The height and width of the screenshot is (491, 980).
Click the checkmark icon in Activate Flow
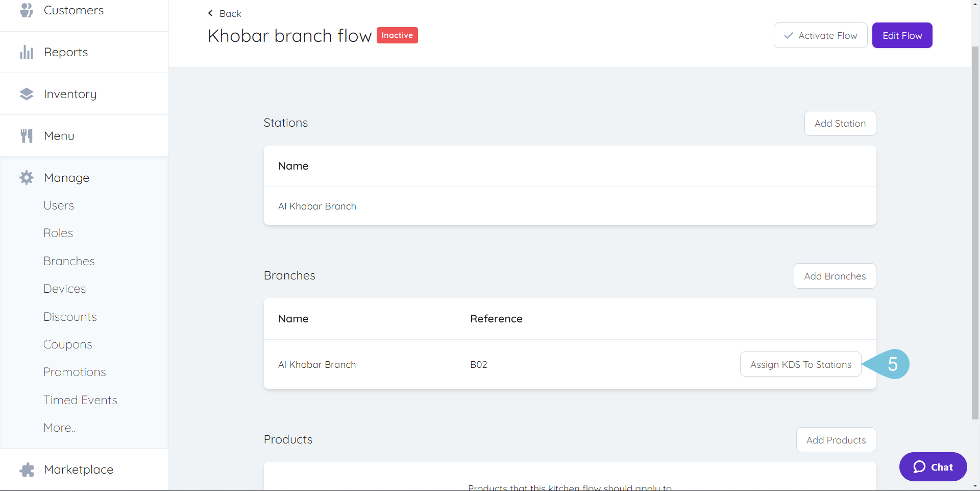click(789, 36)
